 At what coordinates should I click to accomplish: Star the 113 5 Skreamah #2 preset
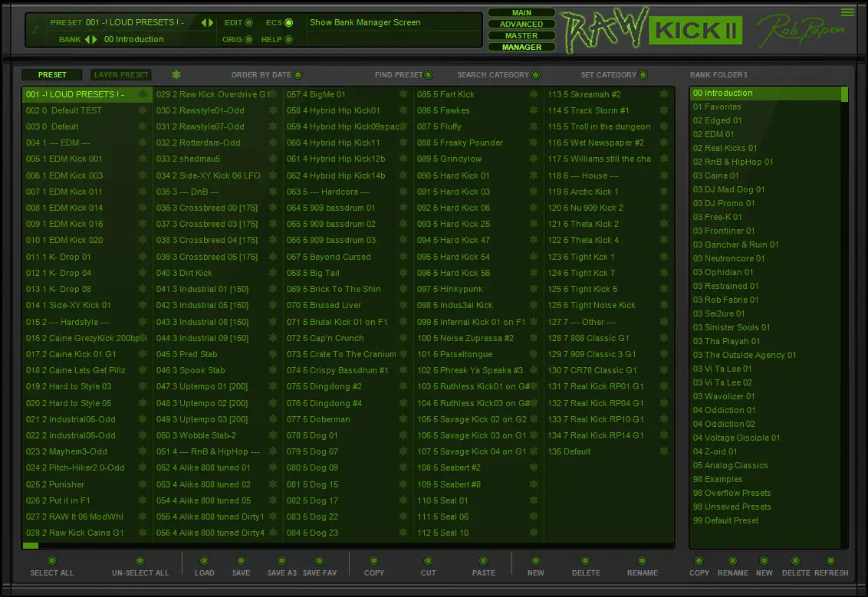click(x=664, y=94)
